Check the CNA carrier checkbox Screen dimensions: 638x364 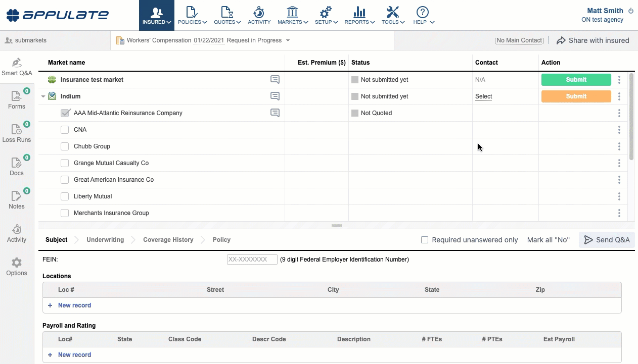click(x=65, y=130)
